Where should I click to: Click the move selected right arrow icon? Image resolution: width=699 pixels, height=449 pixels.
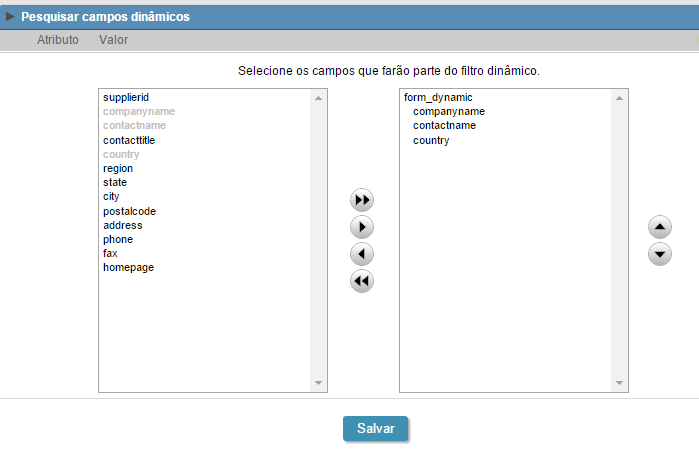click(x=362, y=227)
